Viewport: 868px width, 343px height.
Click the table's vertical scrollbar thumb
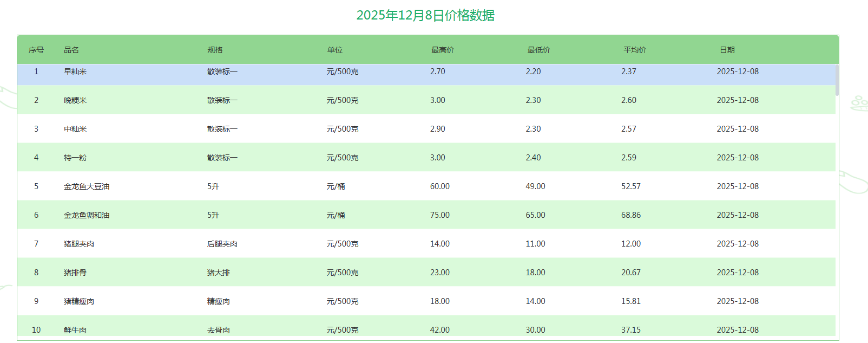[837, 80]
